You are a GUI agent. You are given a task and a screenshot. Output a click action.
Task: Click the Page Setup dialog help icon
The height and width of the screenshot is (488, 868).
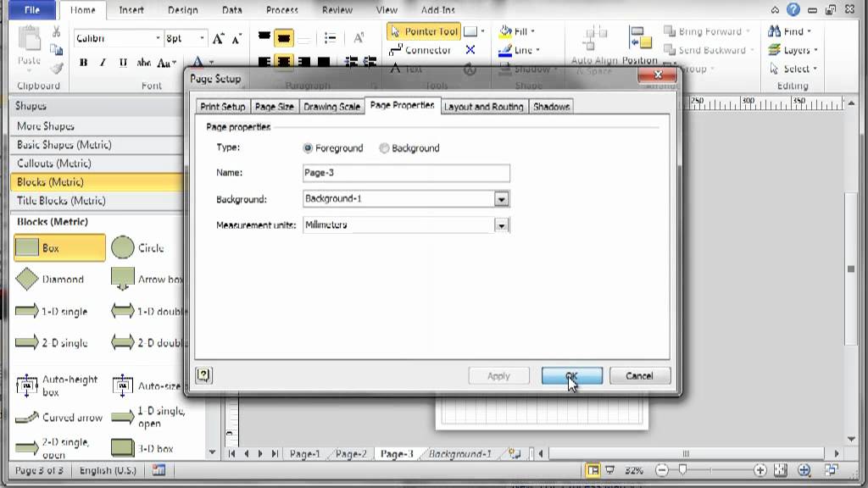[x=203, y=375]
